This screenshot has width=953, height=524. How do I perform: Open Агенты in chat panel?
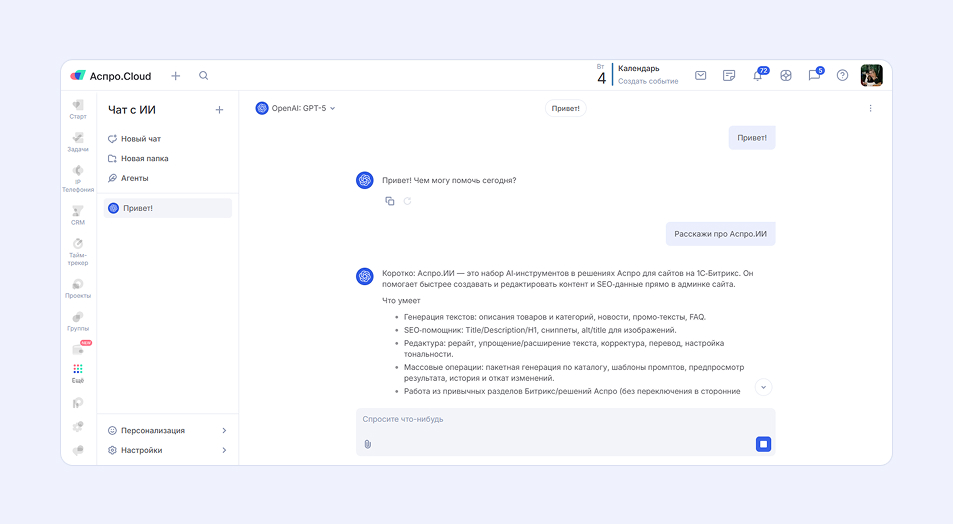(x=128, y=178)
